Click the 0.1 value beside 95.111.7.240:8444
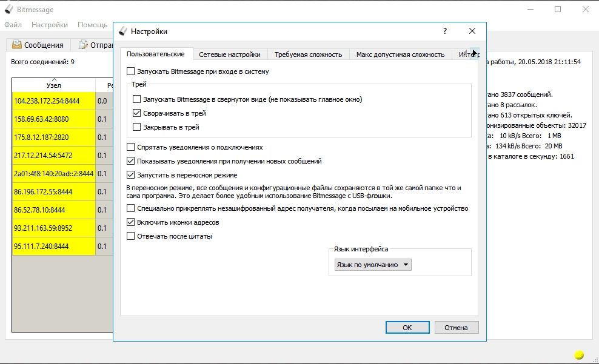Viewport: 599px width, 364px height. [x=102, y=246]
